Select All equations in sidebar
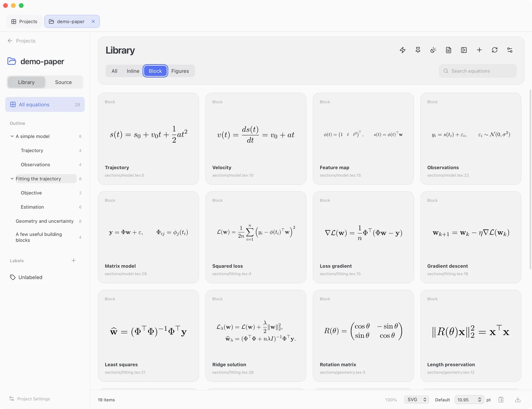 pos(45,105)
